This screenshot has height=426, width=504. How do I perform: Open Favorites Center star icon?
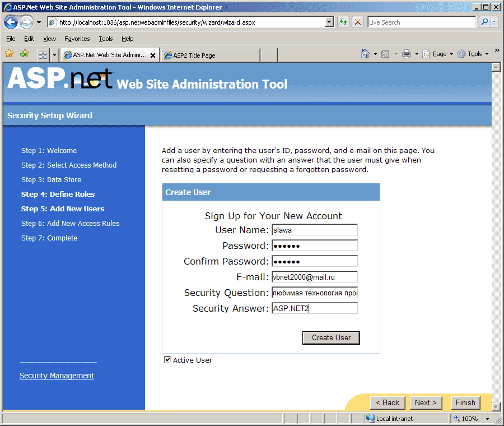pyautogui.click(x=10, y=54)
